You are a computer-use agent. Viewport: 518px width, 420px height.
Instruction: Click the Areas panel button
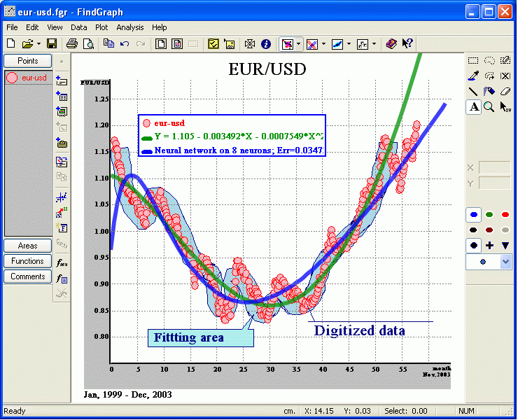[x=28, y=246]
